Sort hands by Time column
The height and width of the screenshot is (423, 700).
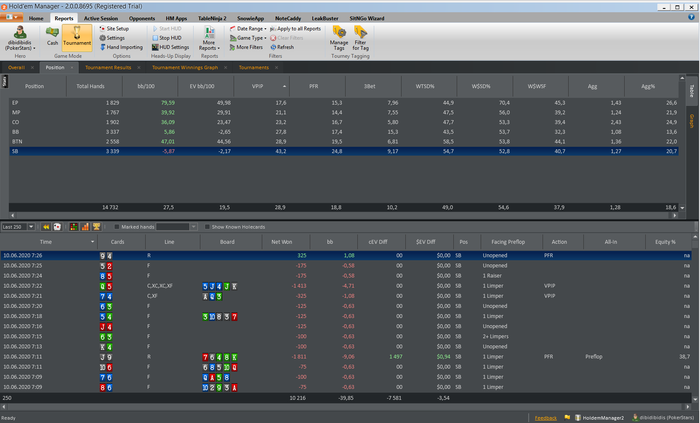click(49, 242)
